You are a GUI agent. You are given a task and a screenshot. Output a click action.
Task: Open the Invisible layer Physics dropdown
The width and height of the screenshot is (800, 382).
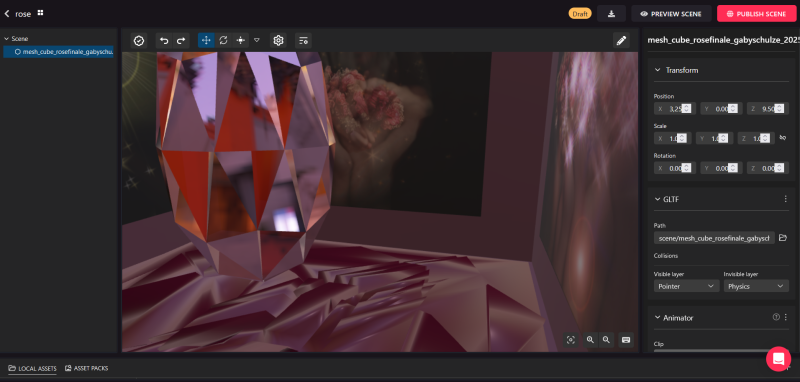756,286
